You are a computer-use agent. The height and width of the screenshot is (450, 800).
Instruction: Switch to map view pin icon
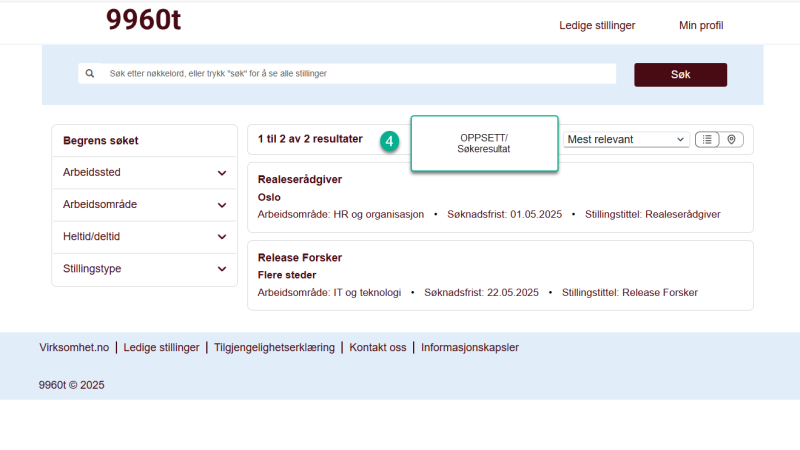coord(731,139)
